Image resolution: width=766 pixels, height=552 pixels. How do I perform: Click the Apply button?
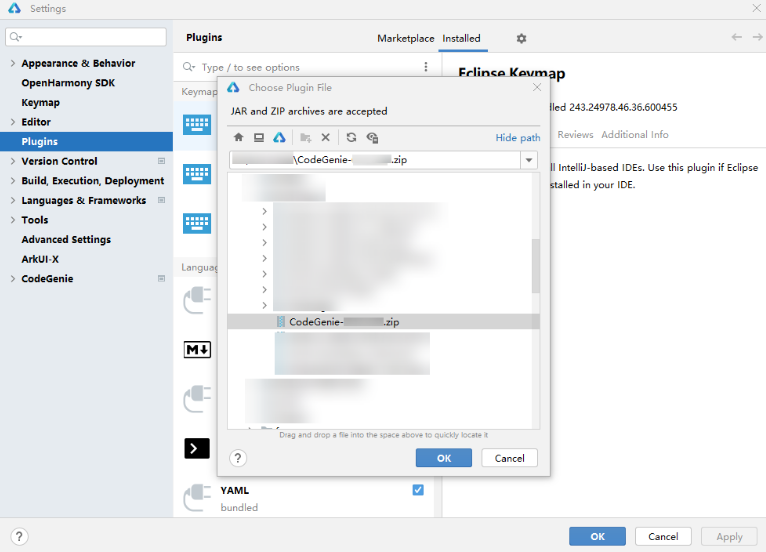pos(729,536)
